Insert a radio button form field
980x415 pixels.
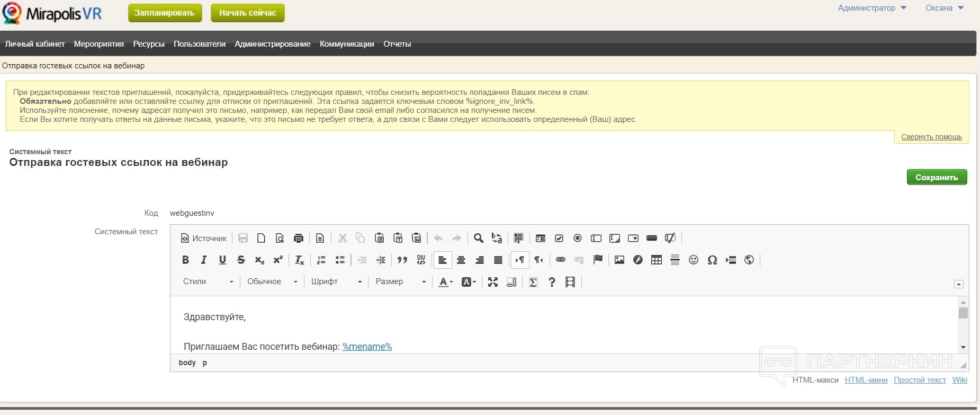tap(578, 238)
